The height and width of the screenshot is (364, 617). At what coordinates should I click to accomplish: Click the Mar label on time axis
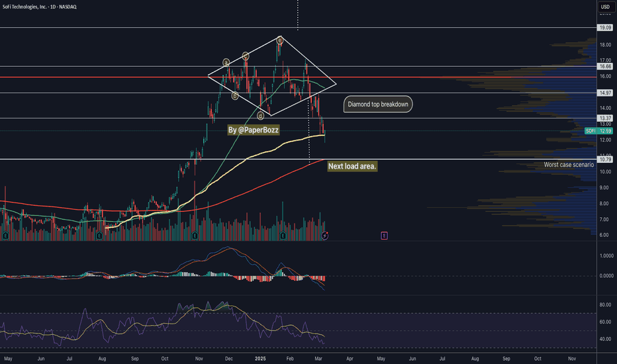click(318, 359)
